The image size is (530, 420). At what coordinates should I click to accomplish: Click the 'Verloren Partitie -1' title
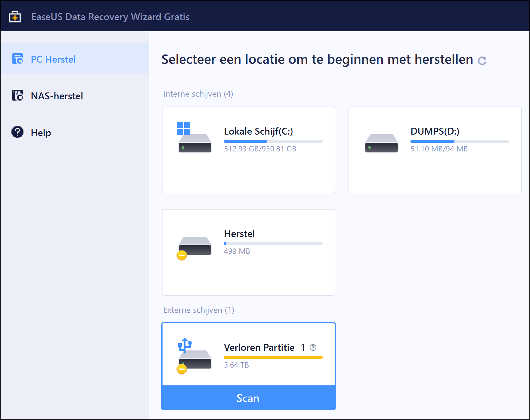coord(265,347)
